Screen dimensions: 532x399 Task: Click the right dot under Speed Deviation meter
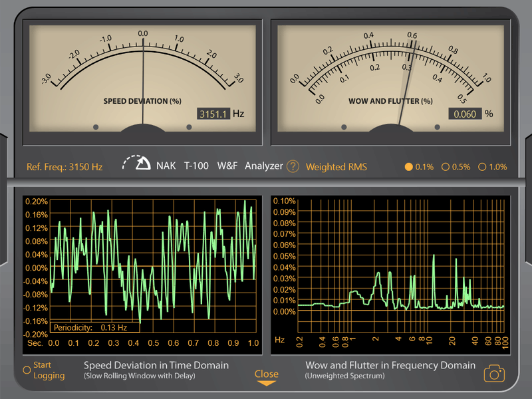coord(189,126)
